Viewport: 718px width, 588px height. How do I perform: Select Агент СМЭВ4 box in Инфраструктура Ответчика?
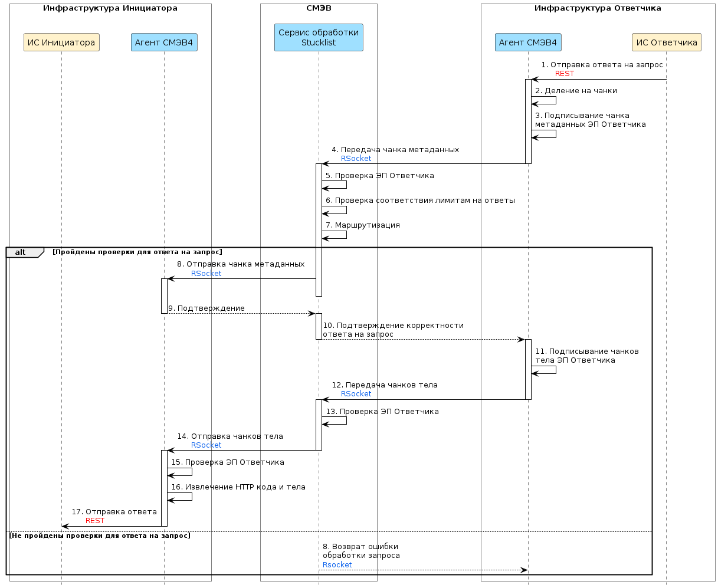coord(528,42)
